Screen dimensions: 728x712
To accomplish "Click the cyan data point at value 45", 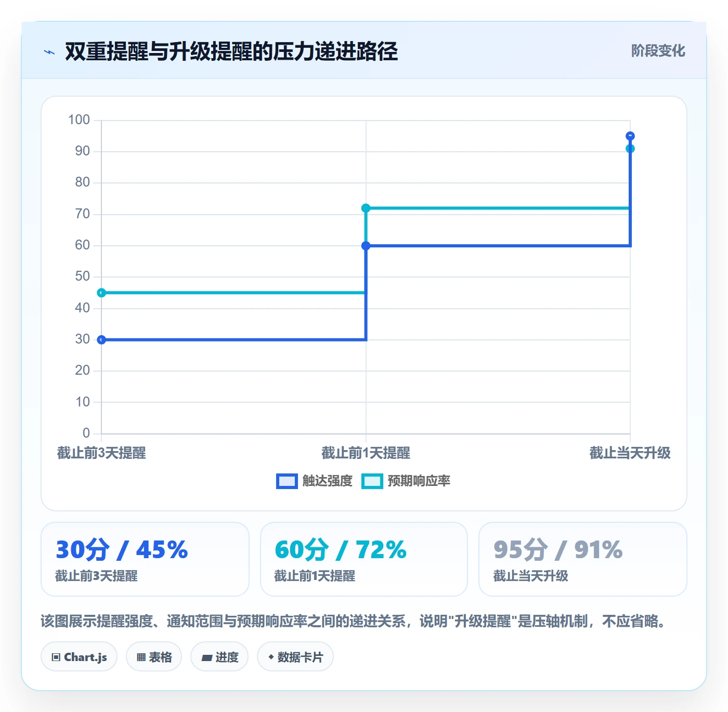I will (x=101, y=293).
